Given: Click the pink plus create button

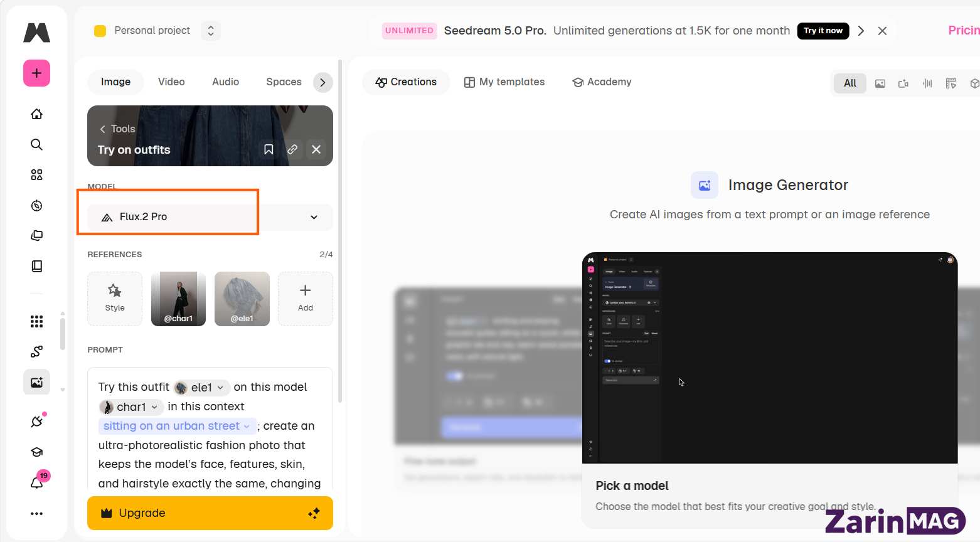Looking at the screenshot, I should [36, 73].
